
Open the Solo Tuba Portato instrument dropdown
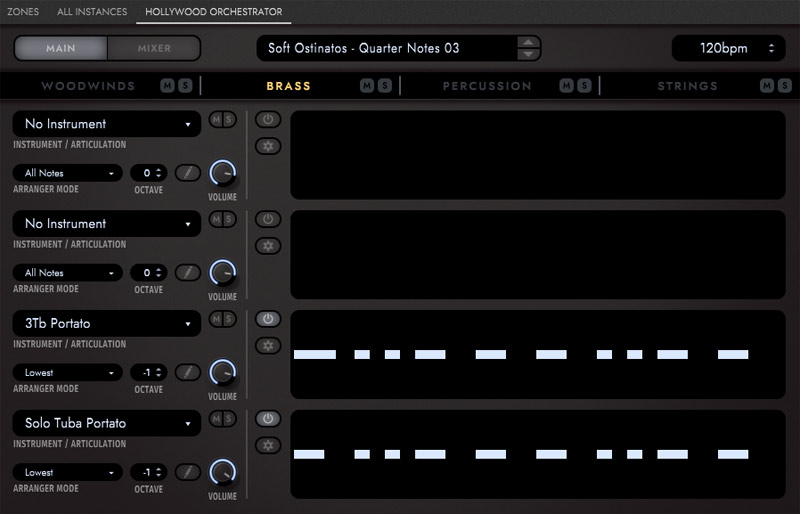click(107, 423)
